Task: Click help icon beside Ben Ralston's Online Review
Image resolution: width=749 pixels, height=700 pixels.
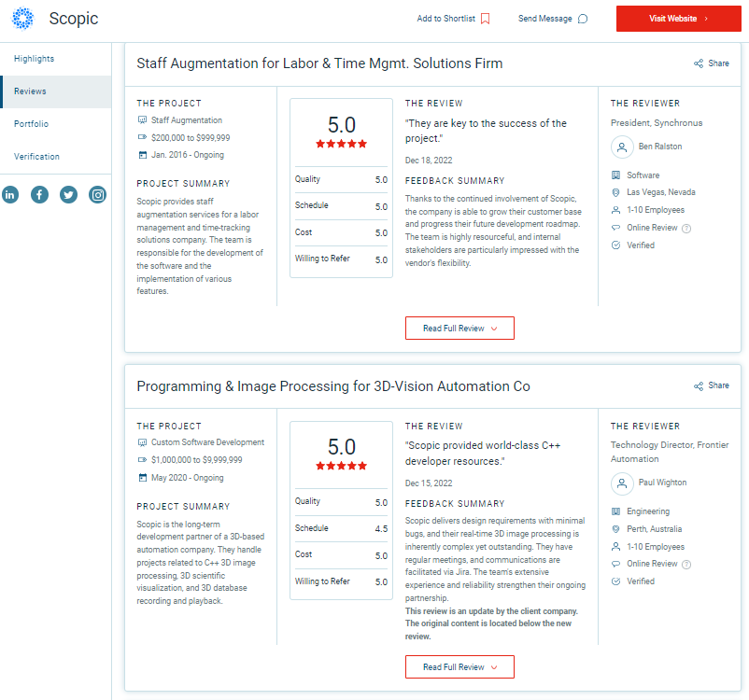Action: (686, 229)
